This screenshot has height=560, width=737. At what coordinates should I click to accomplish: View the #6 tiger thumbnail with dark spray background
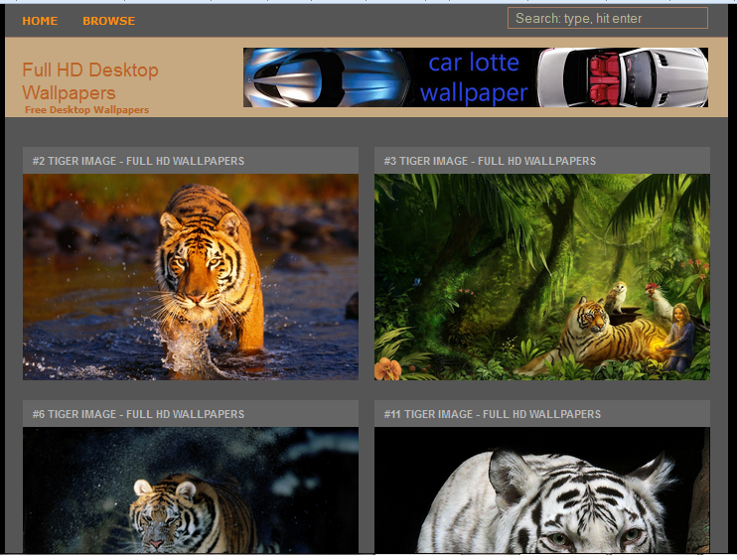pyautogui.click(x=191, y=490)
